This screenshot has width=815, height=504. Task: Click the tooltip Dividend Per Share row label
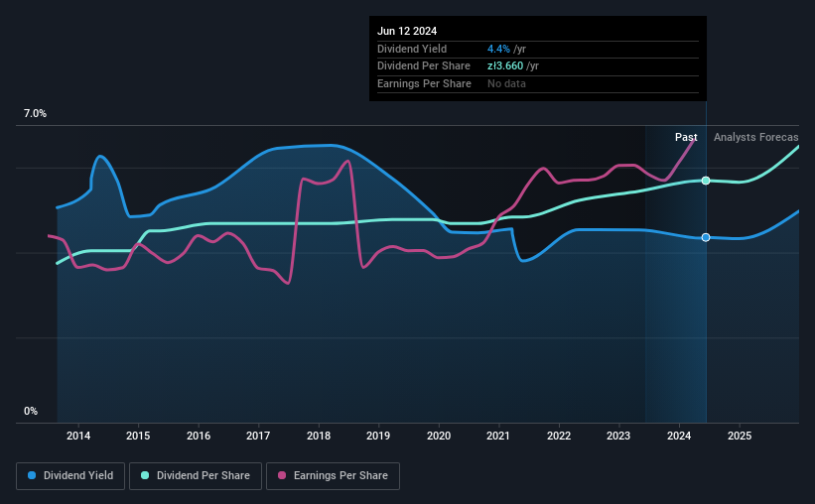(424, 66)
